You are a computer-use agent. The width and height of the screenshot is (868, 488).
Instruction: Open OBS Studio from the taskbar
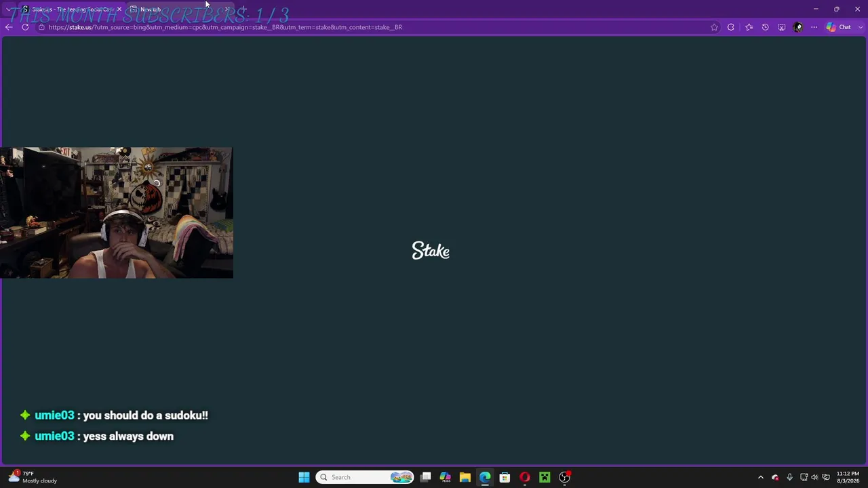coord(565,477)
